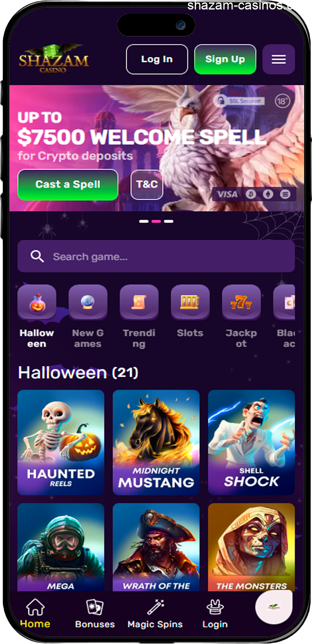Select the third banner carousel dot
Image resolution: width=312 pixels, height=644 pixels.
click(x=169, y=221)
